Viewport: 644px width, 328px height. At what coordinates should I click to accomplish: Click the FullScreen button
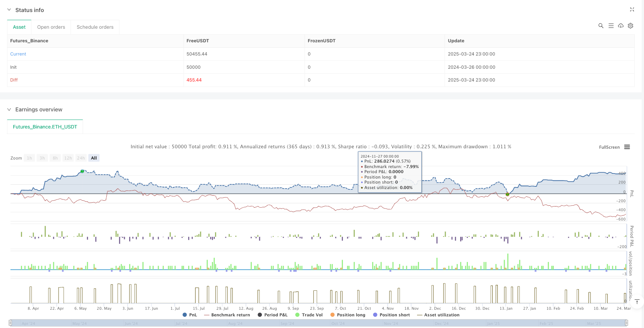click(609, 147)
